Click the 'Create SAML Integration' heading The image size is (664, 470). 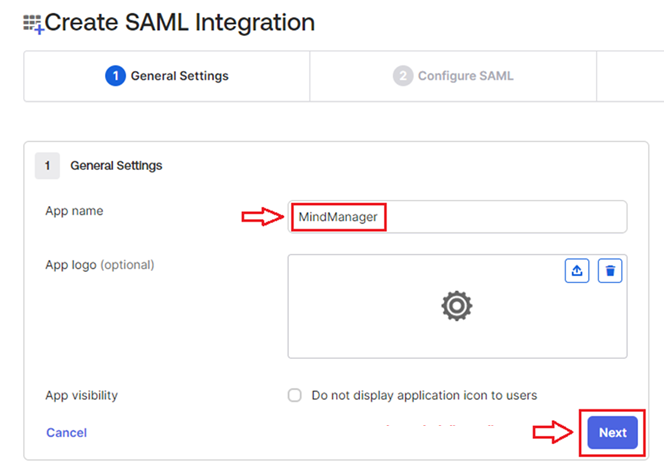point(180,22)
